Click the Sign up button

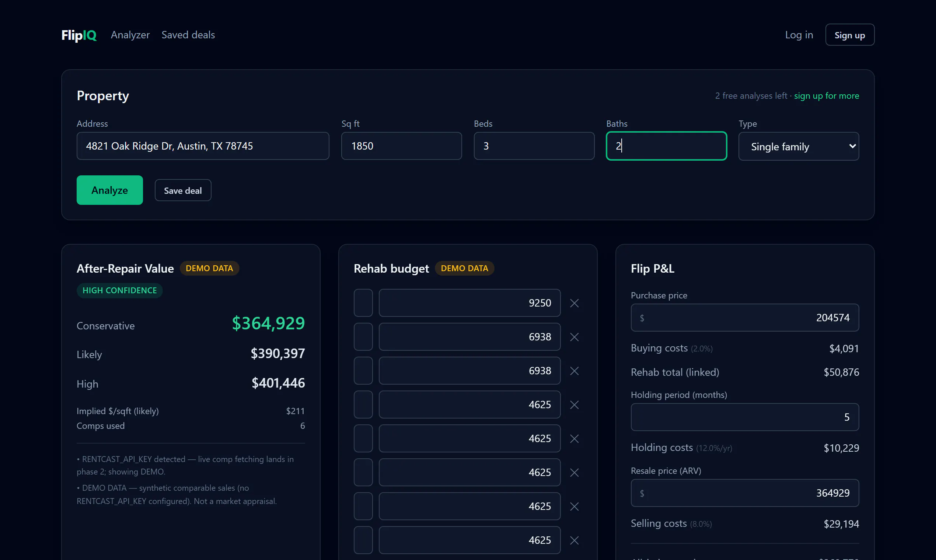849,35
